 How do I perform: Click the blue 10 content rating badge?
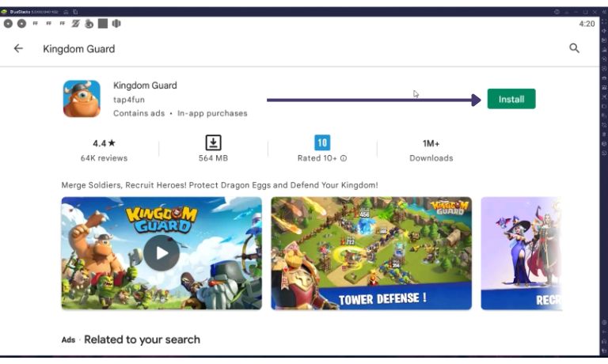pos(322,142)
